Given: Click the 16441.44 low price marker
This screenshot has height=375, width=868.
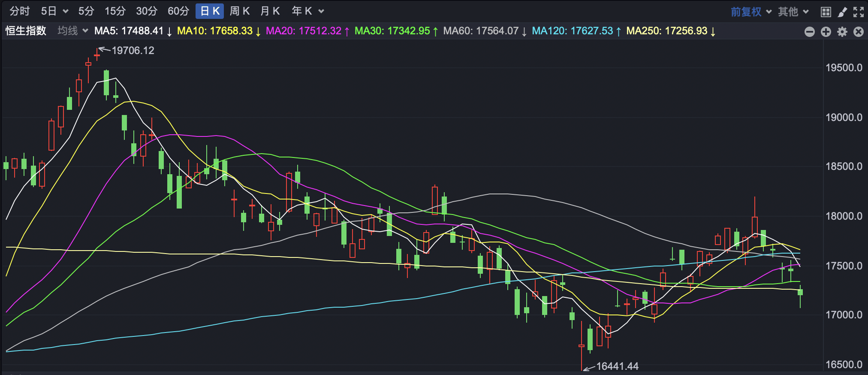Looking at the screenshot, I should (x=617, y=366).
